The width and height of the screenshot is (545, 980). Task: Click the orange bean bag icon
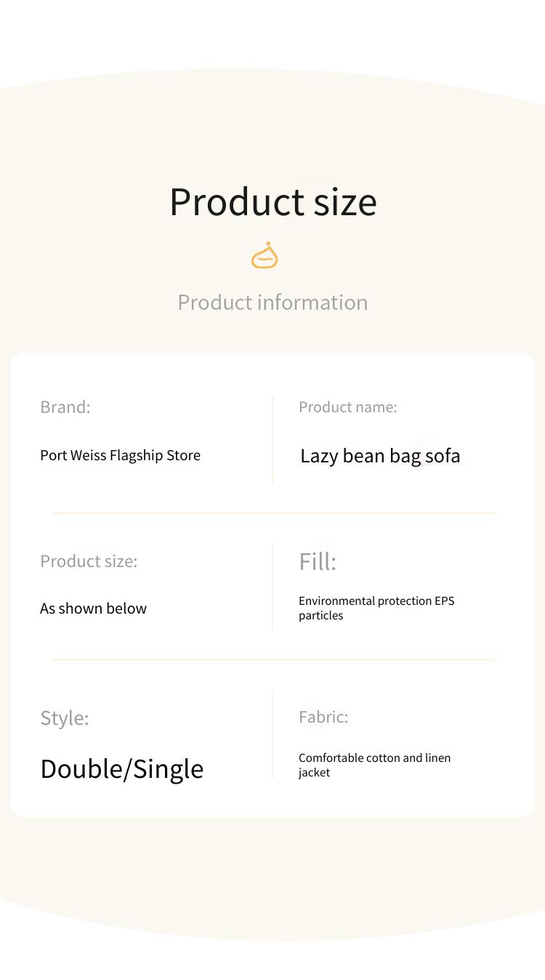[x=265, y=256]
